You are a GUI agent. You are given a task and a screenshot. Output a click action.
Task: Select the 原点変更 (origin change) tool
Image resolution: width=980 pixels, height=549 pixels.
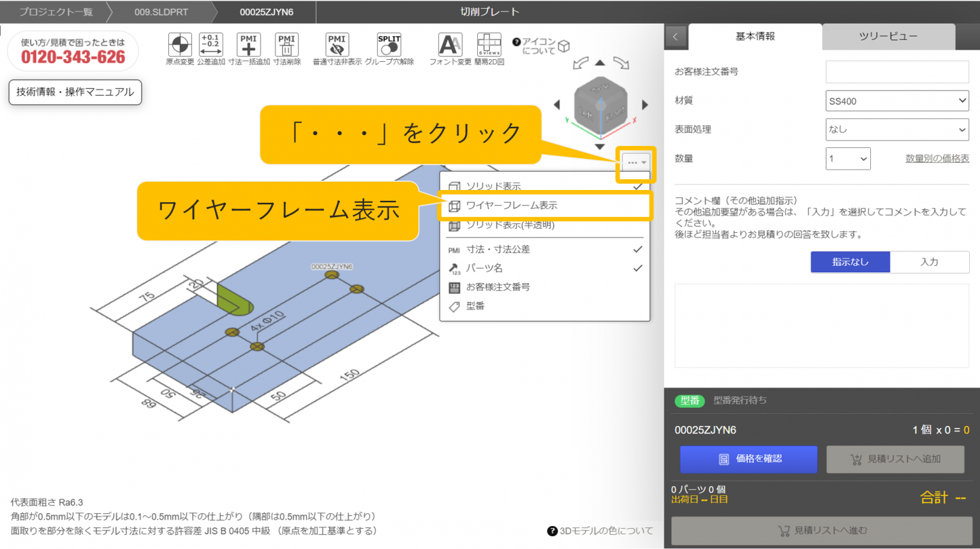tap(179, 45)
